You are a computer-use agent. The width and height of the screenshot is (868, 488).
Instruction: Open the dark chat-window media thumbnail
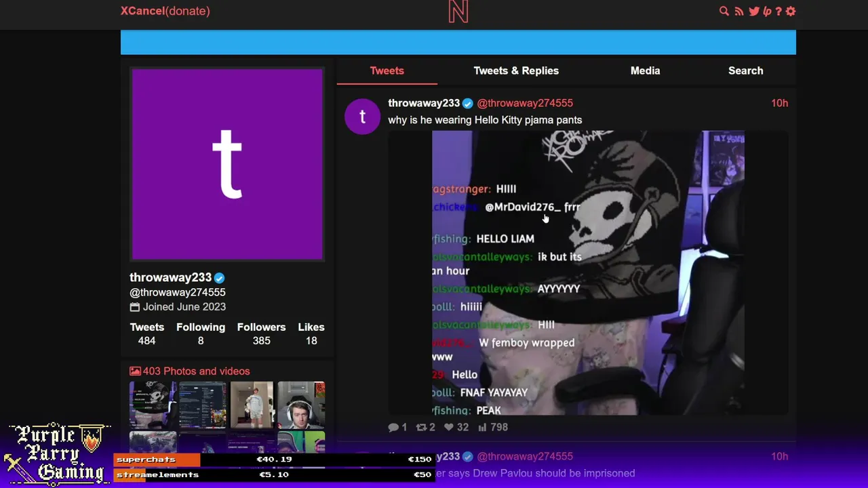click(202, 405)
